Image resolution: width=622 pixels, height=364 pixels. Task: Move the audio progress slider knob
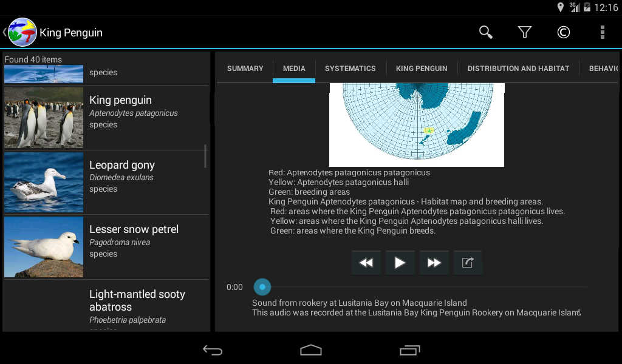[262, 287]
